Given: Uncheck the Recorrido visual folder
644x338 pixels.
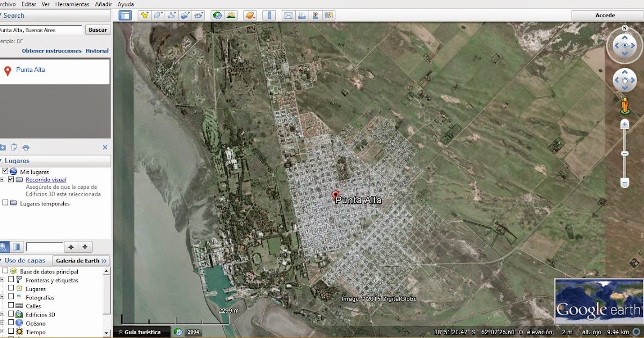Looking at the screenshot, I should click(11, 179).
